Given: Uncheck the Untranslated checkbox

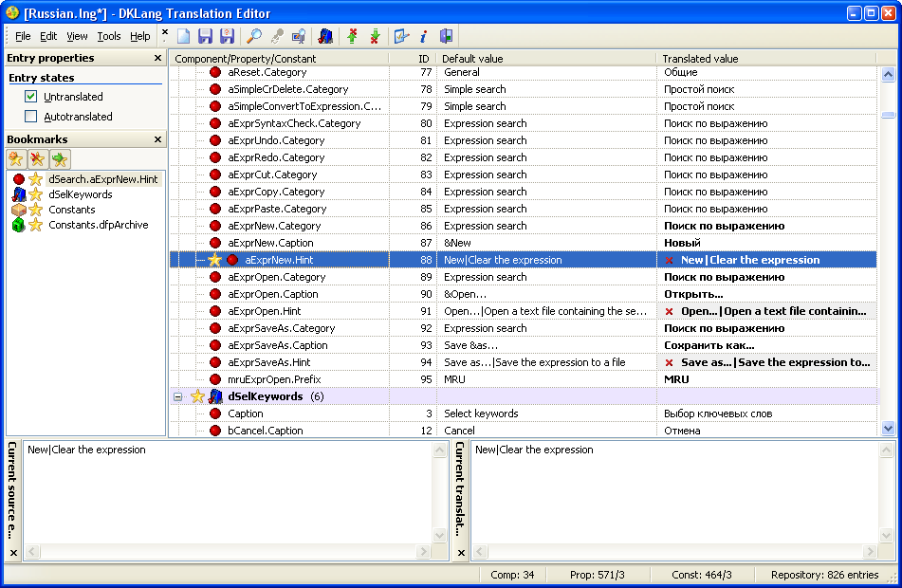Looking at the screenshot, I should click(x=31, y=96).
